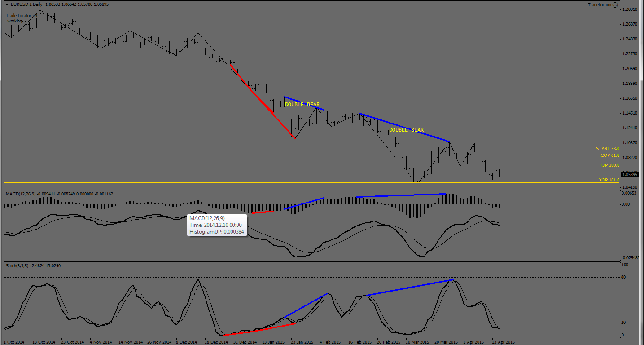Click the "4 Feb 2015" date label
Viewport: 644px width, 345px height.
[330, 342]
